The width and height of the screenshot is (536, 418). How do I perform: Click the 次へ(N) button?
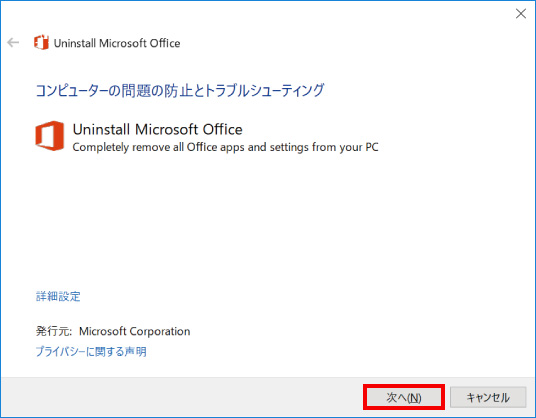[404, 397]
